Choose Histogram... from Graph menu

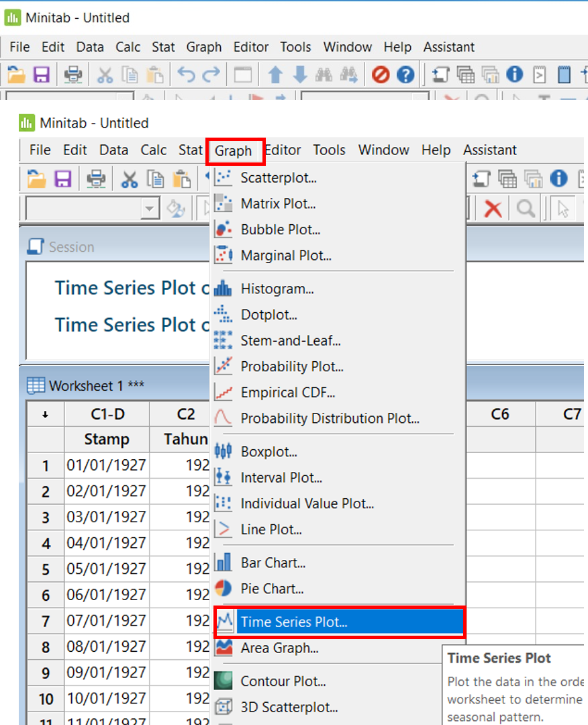[x=338, y=289]
